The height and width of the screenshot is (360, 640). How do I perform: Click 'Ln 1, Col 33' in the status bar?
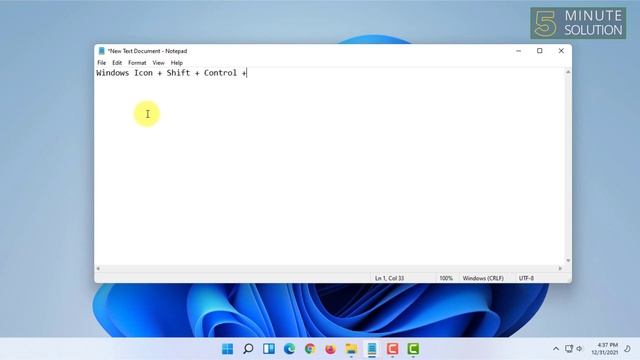(x=389, y=278)
